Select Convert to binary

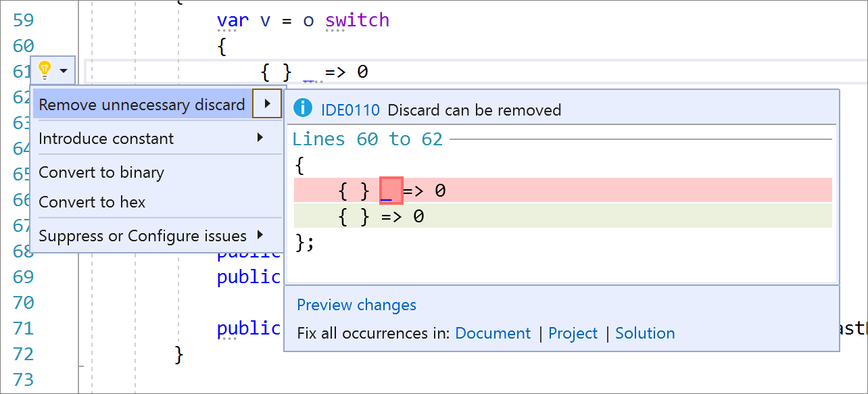click(101, 172)
